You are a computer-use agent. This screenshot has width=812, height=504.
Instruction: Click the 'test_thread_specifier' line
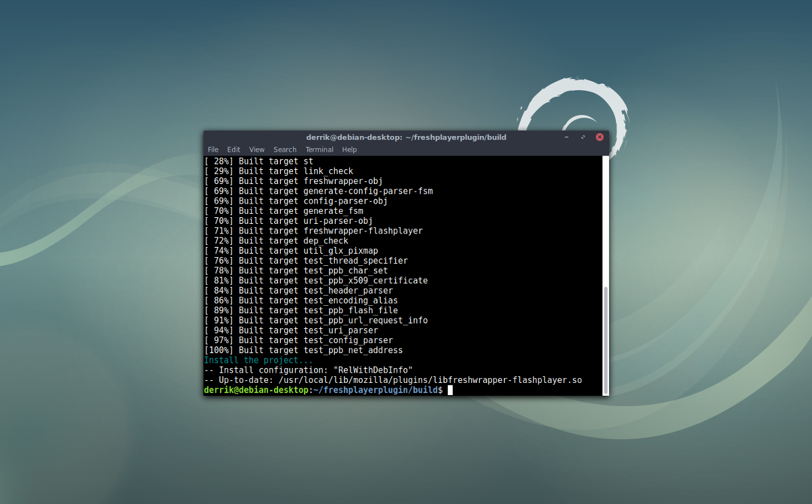tap(306, 260)
